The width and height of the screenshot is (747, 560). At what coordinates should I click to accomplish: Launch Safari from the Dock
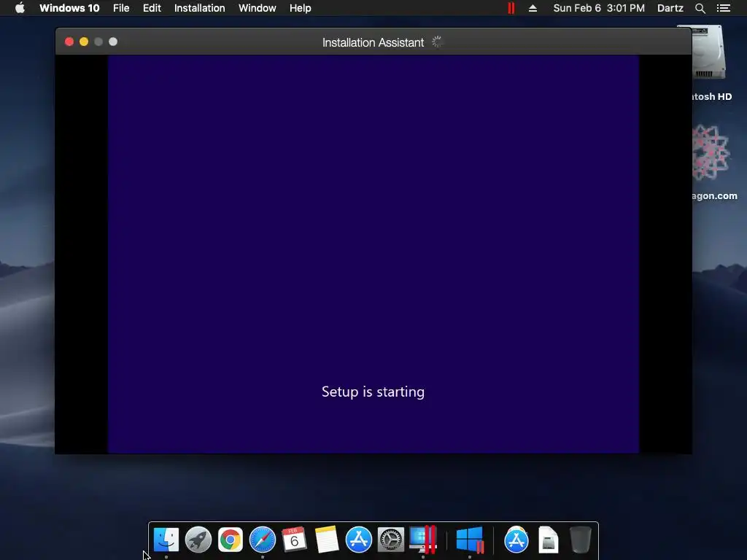(x=263, y=540)
